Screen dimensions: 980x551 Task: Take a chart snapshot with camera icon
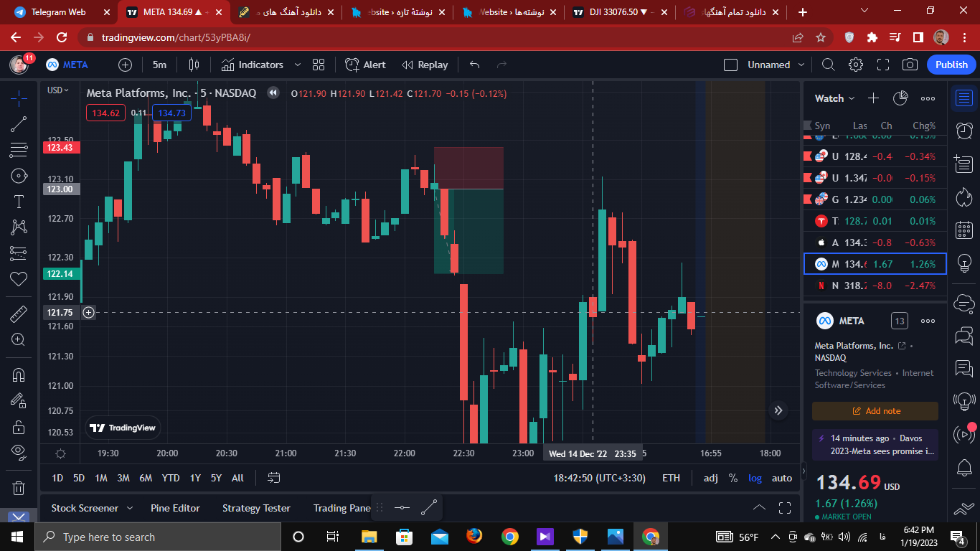point(910,65)
